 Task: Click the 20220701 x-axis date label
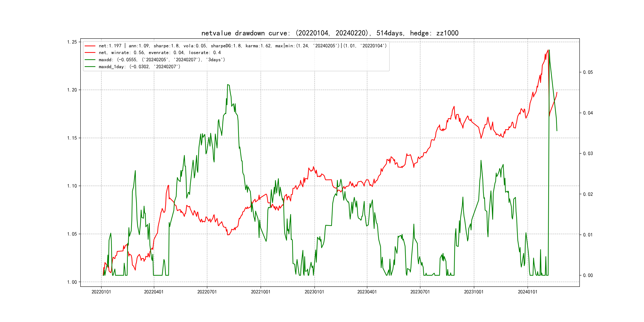coord(207,292)
